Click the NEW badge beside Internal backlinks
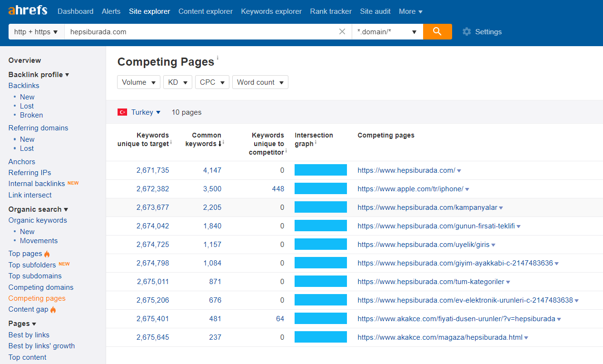 (x=73, y=183)
